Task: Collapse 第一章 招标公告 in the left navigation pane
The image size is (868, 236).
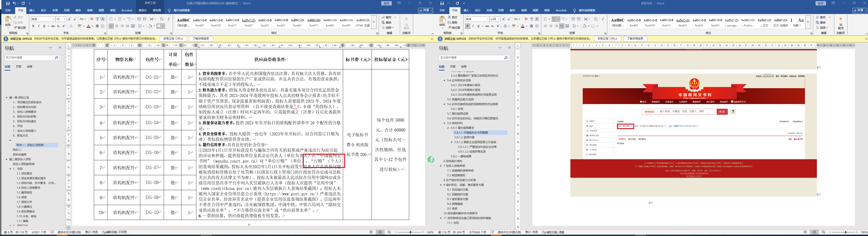Action: tap(6, 98)
